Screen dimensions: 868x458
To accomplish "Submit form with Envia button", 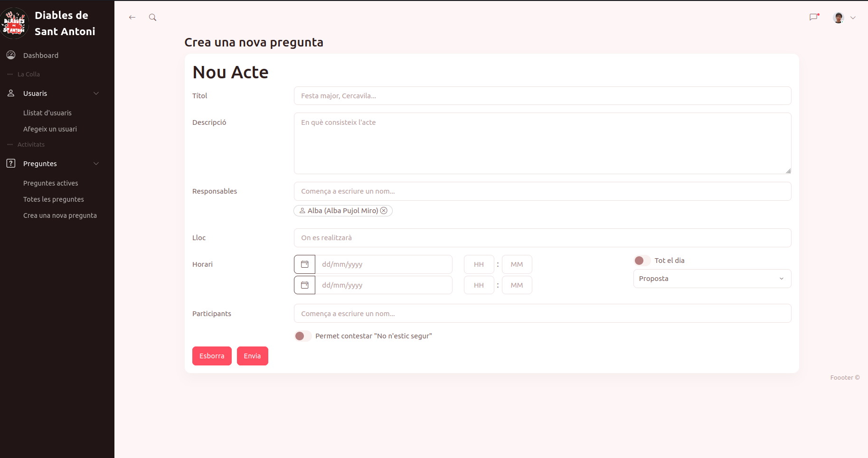I will [252, 356].
